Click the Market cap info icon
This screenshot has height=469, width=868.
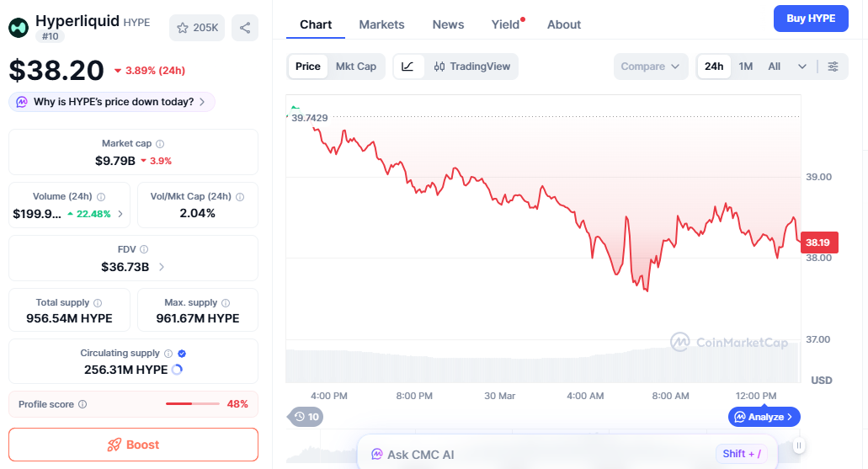(x=160, y=144)
